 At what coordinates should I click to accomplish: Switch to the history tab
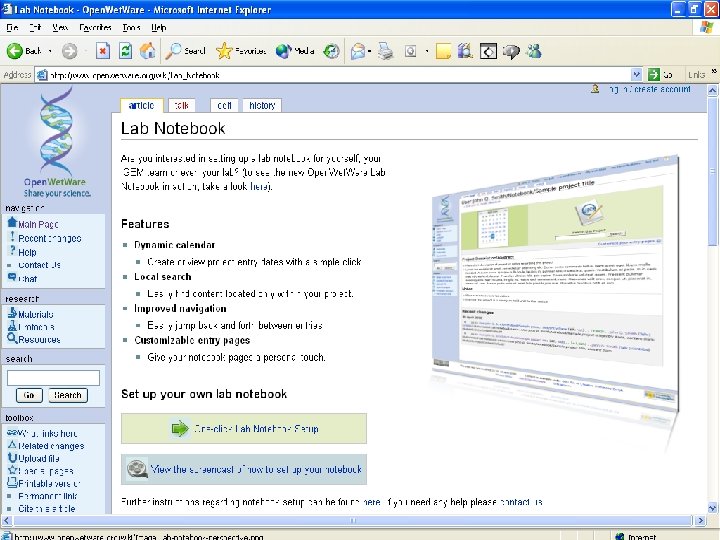pos(262,106)
